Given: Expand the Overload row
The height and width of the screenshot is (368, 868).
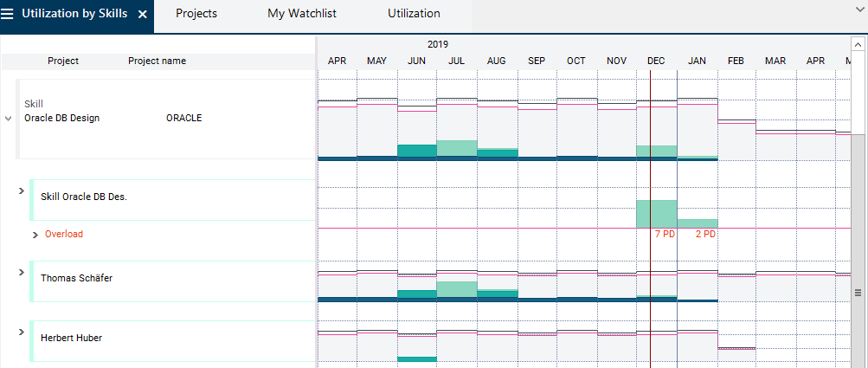Looking at the screenshot, I should tap(35, 235).
